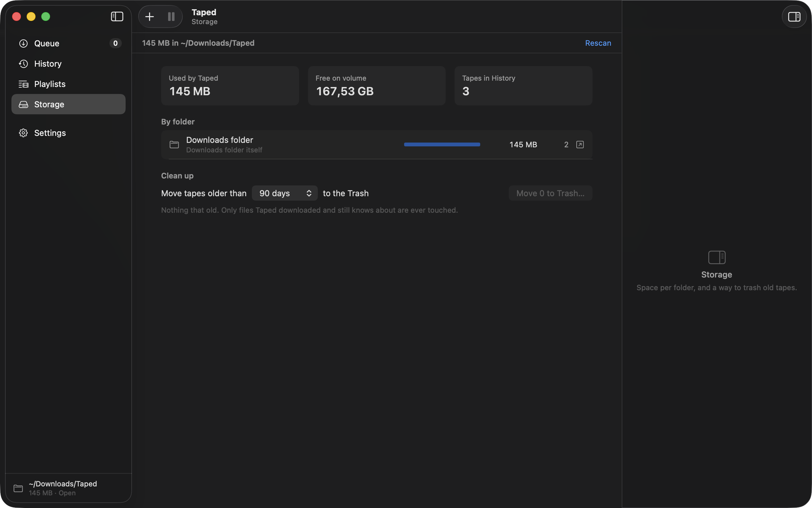Click the Downloads folder blue usage bar
Screen dimensions: 812x508
(442, 144)
